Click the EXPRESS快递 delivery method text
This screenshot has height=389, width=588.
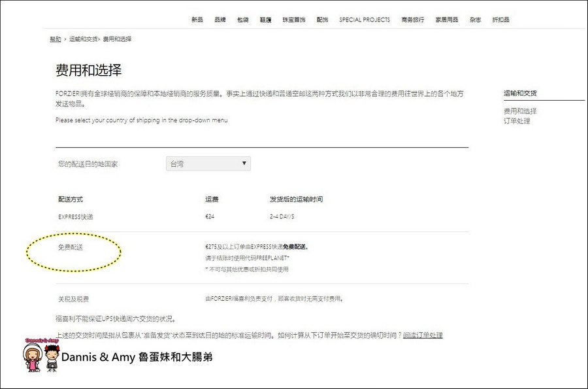pos(75,217)
